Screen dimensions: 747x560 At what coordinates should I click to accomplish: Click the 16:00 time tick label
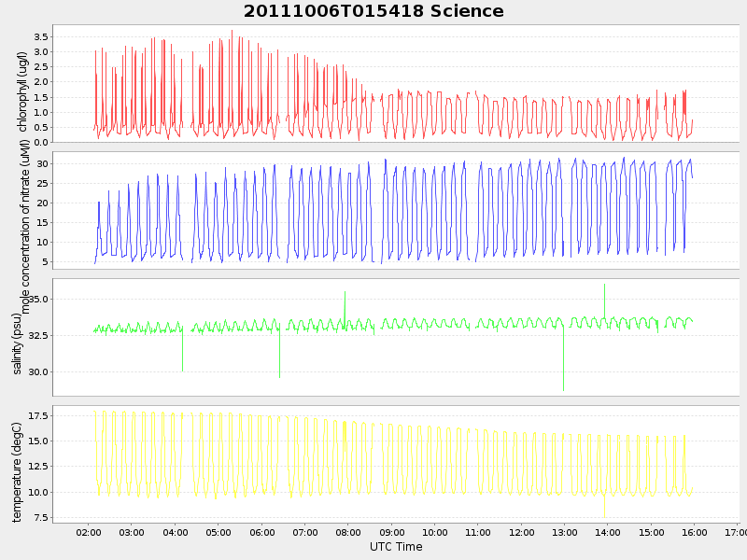(694, 532)
